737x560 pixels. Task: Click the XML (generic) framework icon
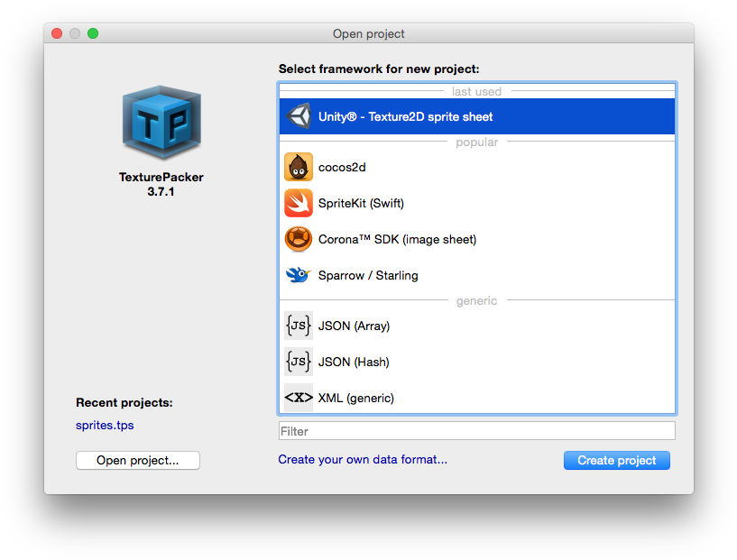[x=298, y=397]
